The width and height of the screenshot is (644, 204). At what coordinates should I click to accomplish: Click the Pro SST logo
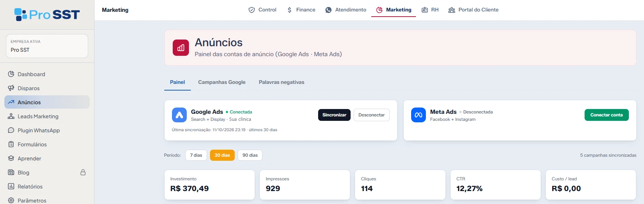coord(47,14)
